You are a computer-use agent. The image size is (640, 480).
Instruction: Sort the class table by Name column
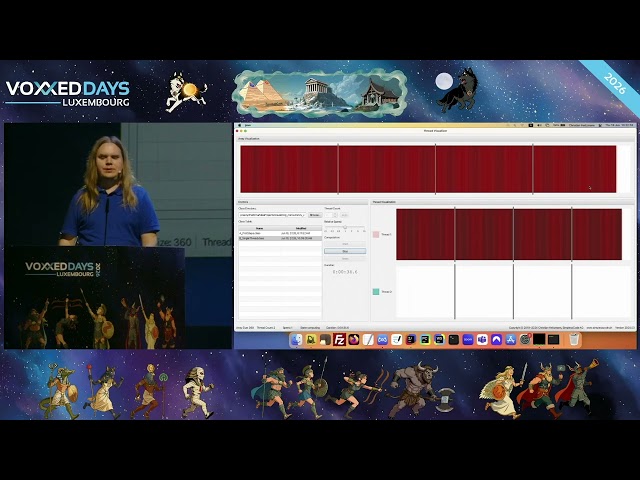click(x=259, y=228)
